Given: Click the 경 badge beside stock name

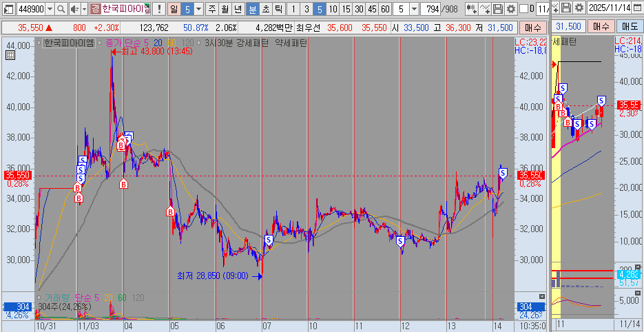Looking at the screenshot, I should (95, 9).
